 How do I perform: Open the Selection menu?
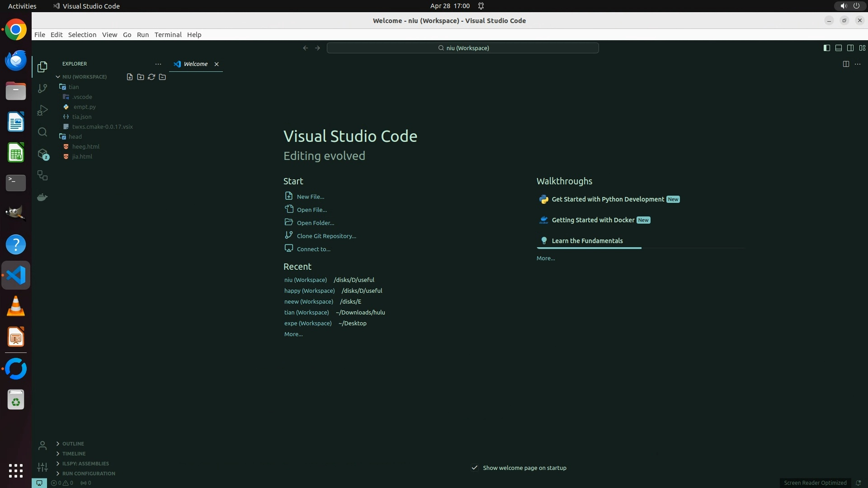coord(82,35)
